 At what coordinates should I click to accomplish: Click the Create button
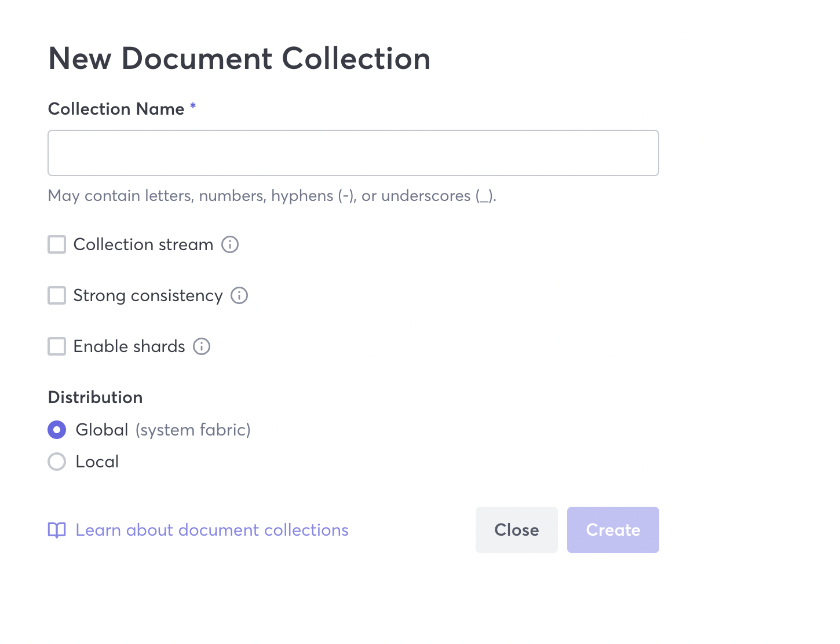(x=613, y=529)
